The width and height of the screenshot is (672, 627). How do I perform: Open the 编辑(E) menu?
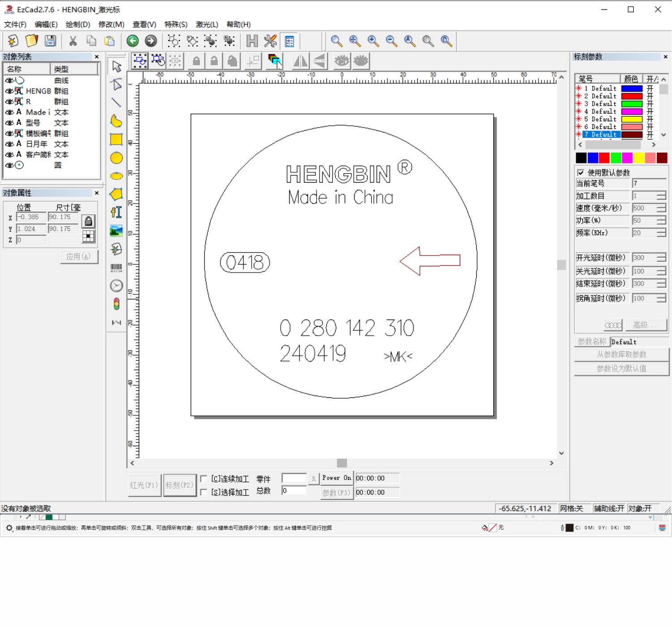tap(46, 25)
